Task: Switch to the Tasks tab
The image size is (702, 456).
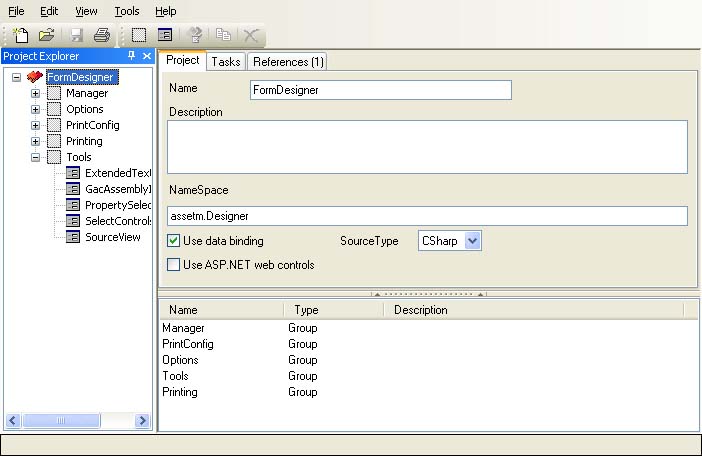Action: pos(225,62)
